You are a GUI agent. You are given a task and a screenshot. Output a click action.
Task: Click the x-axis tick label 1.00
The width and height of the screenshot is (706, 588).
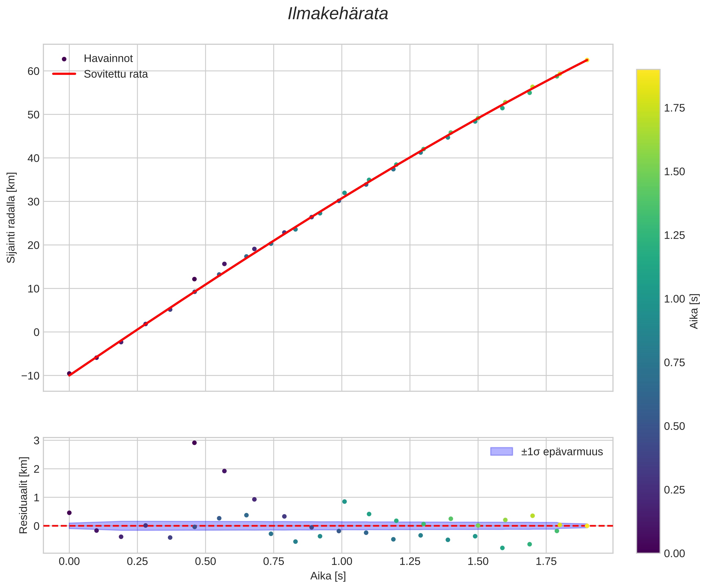click(341, 562)
